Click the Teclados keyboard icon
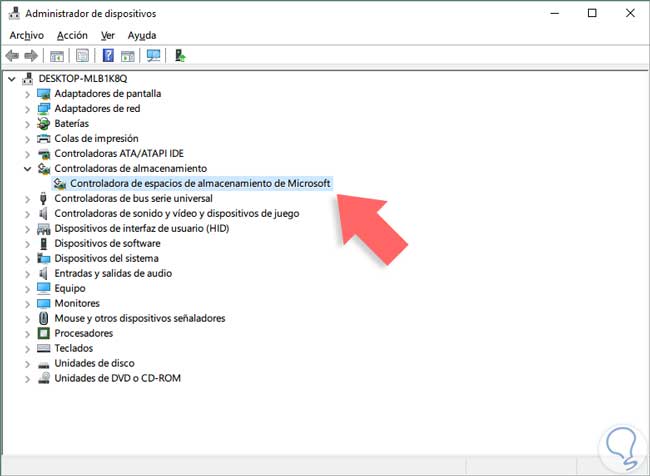Viewport: 650px width, 476px height. click(x=44, y=348)
